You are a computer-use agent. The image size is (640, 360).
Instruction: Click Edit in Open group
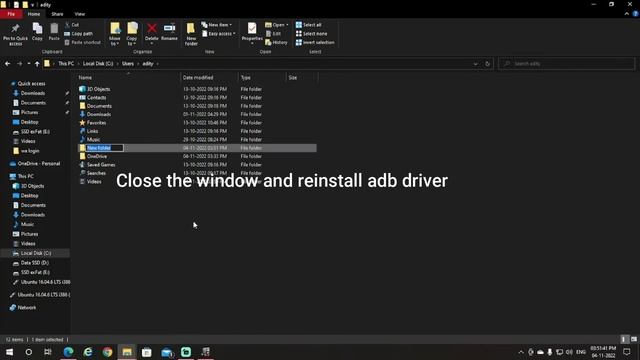coord(273,33)
